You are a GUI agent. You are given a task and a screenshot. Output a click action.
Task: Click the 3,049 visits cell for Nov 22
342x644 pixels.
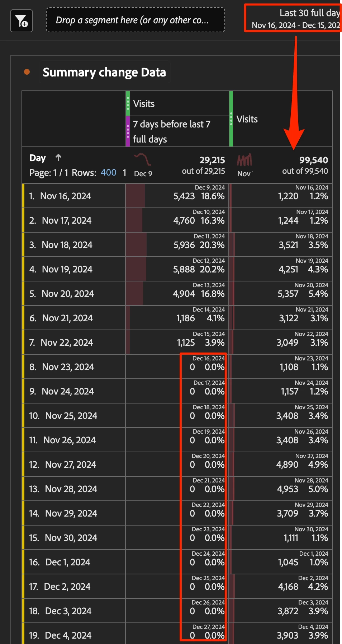pos(280,342)
